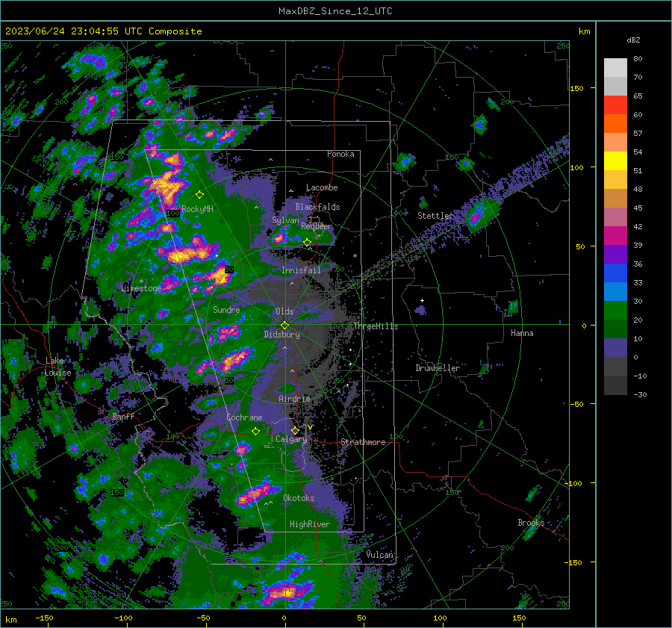
Task: Click the Vulcan label
Action: pos(379,555)
